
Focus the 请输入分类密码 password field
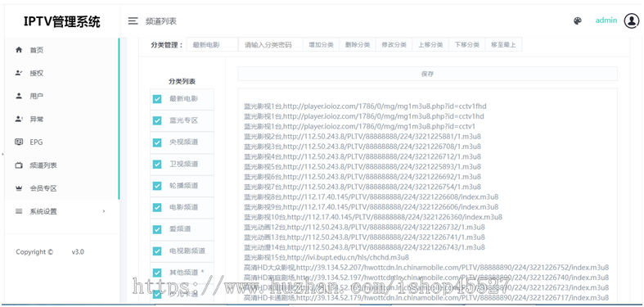[x=271, y=45]
